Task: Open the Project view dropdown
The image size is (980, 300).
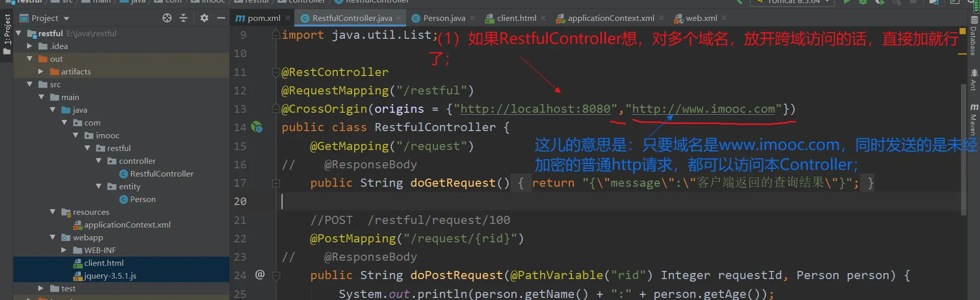Action: coord(66,18)
